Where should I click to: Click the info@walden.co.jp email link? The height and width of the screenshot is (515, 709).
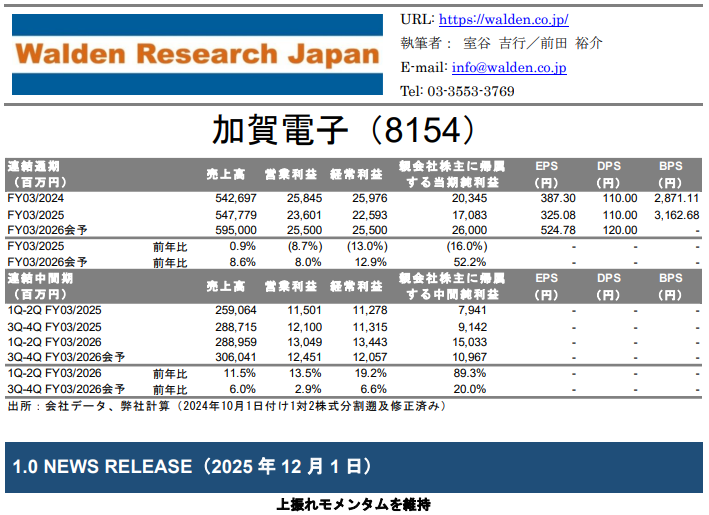[509, 68]
